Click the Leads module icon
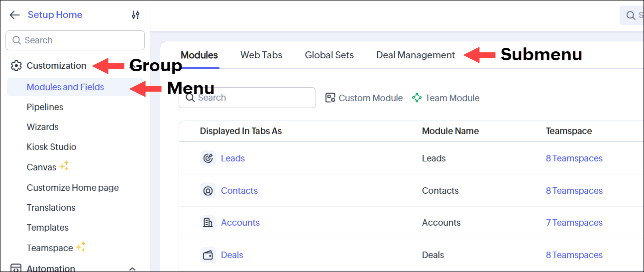644x272 pixels. [x=208, y=158]
